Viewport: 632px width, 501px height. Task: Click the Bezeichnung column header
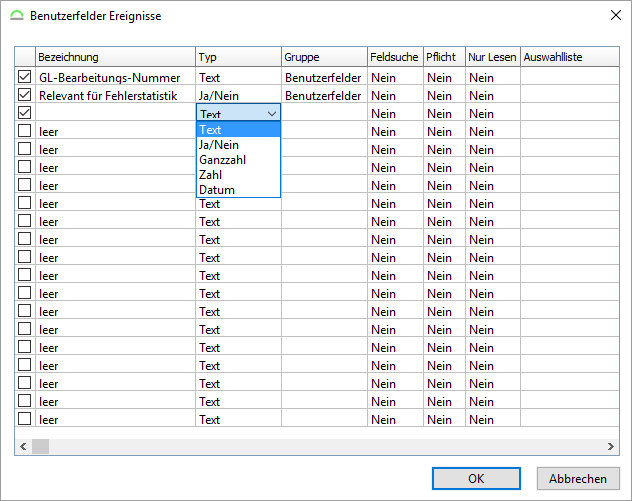pyautogui.click(x=115, y=57)
